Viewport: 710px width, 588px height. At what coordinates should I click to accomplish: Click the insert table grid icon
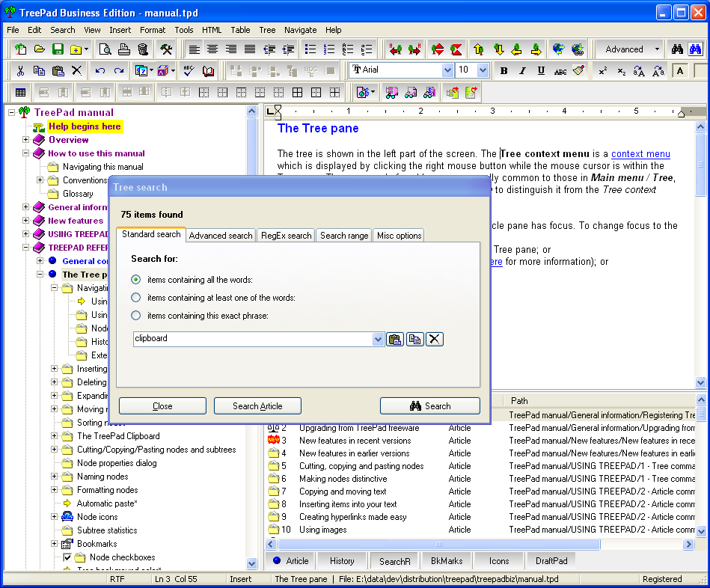click(20, 93)
